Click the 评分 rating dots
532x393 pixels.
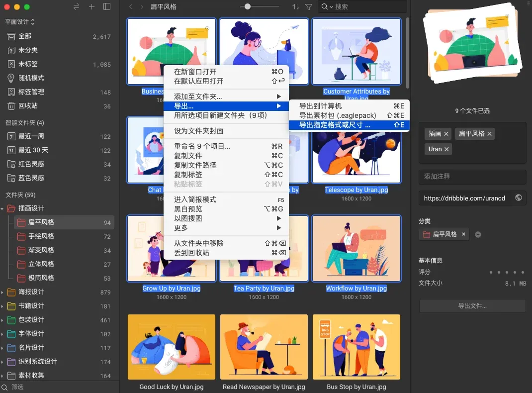(507, 272)
